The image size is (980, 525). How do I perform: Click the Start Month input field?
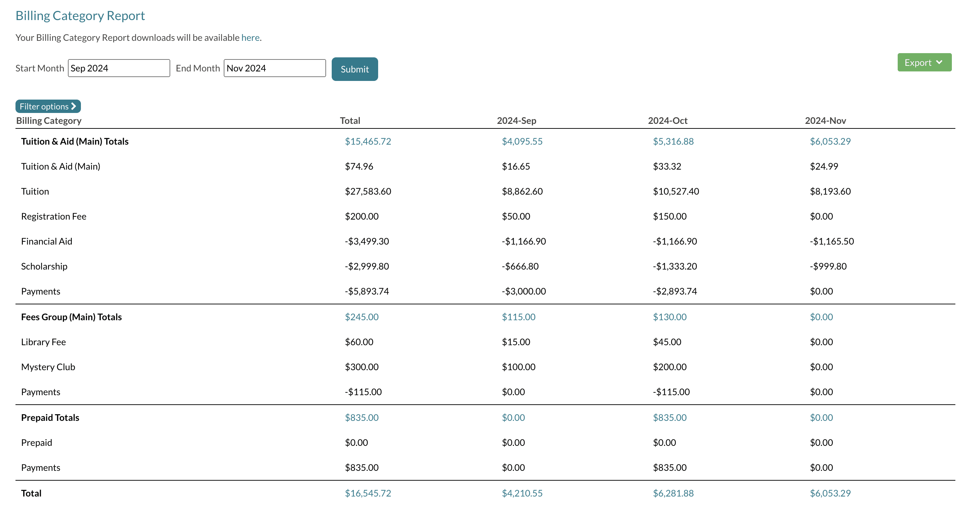pyautogui.click(x=119, y=68)
